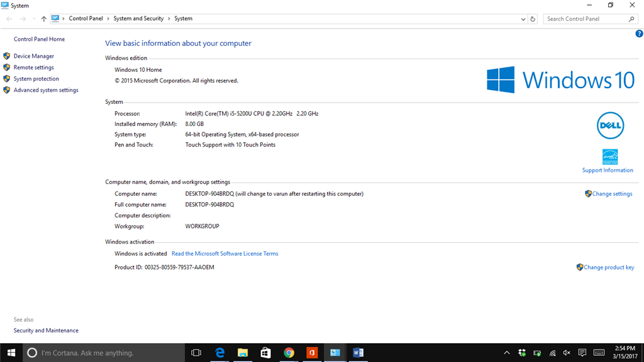Go up one level with up arrow
Screen dimensions: 644x362
(x=43, y=19)
